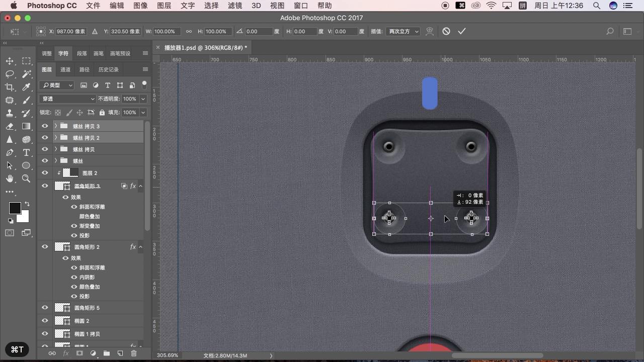Image resolution: width=644 pixels, height=362 pixels.
Task: Commit the transform with the checkmark
Action: [x=462, y=31]
